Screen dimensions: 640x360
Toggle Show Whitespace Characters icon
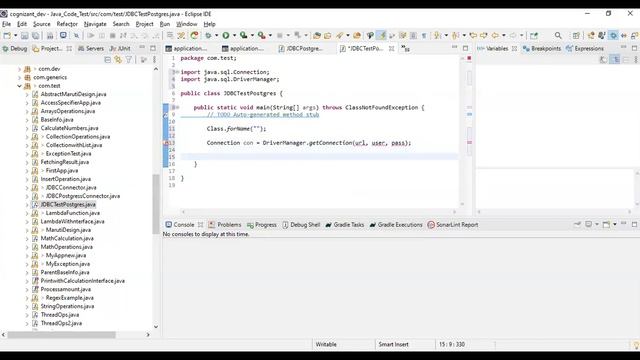(x=424, y=36)
